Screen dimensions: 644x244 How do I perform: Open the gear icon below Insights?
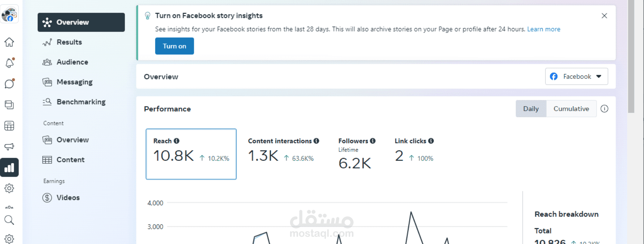coord(9,188)
